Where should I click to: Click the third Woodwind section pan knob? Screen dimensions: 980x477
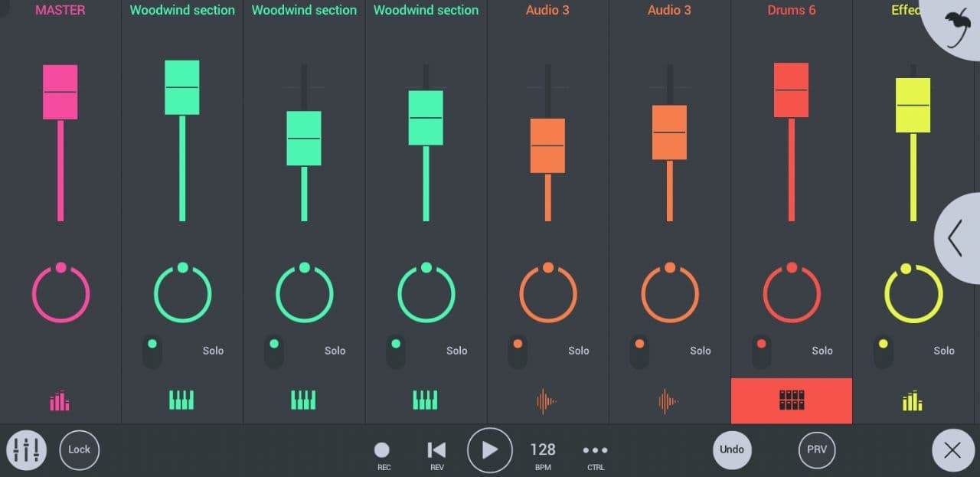[x=426, y=293]
